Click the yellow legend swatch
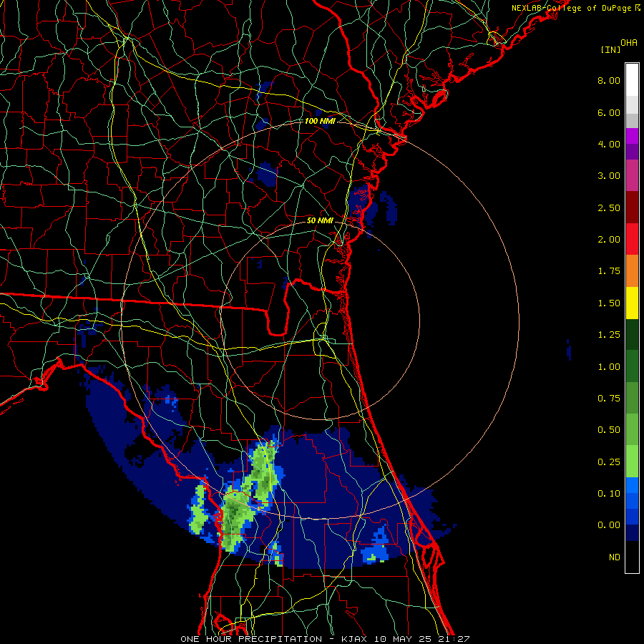 [632, 303]
